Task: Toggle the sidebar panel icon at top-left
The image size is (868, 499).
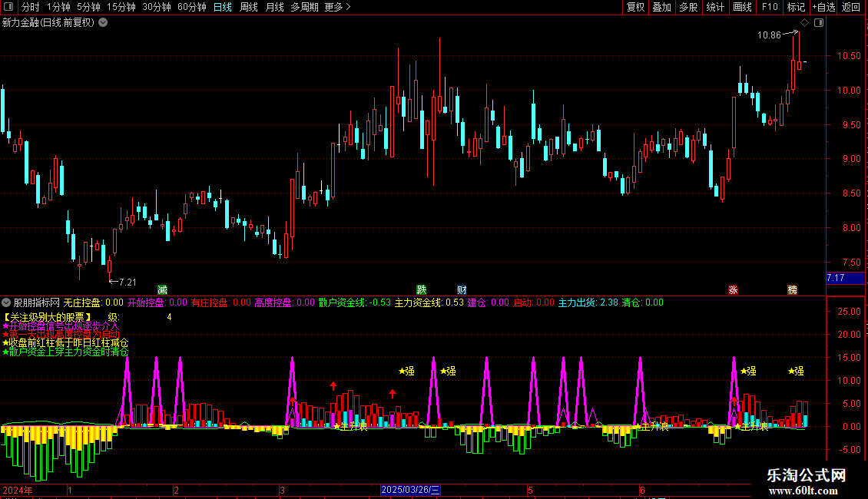Action: [x=8, y=7]
